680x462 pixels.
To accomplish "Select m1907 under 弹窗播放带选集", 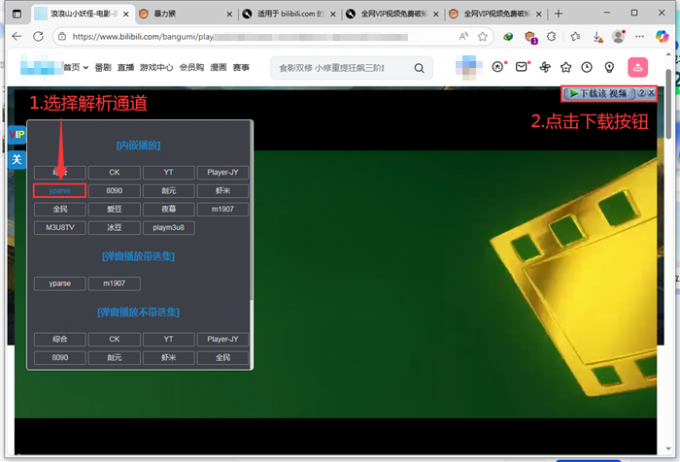I will pos(114,283).
